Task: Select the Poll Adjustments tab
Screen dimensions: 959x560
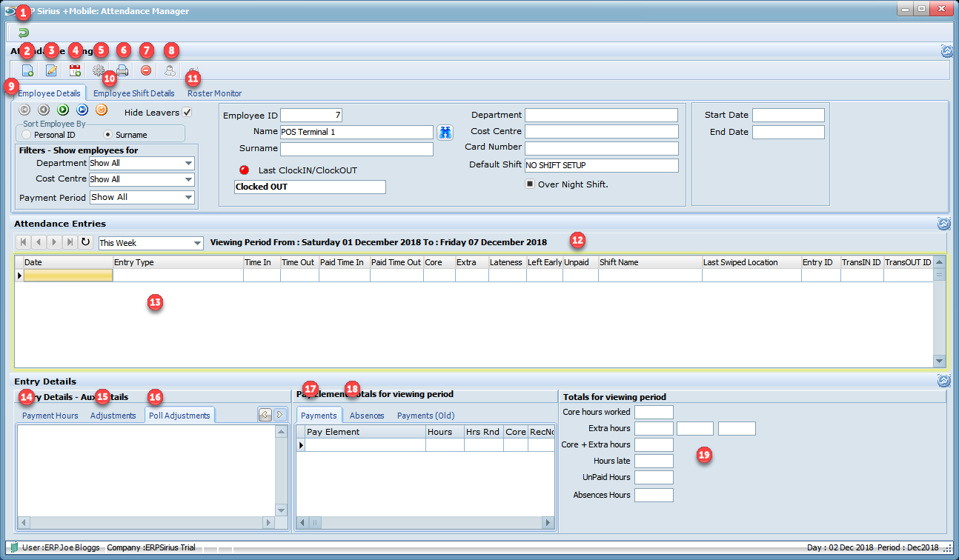Action: click(x=179, y=416)
